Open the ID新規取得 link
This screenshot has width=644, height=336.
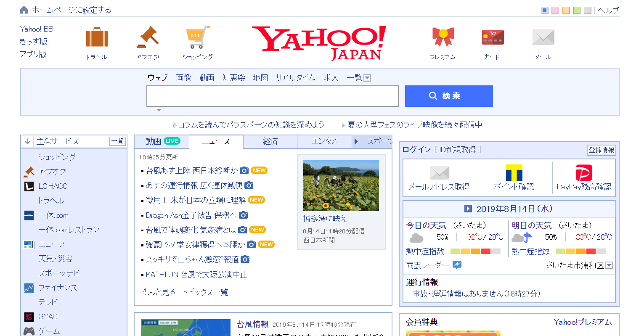(458, 150)
